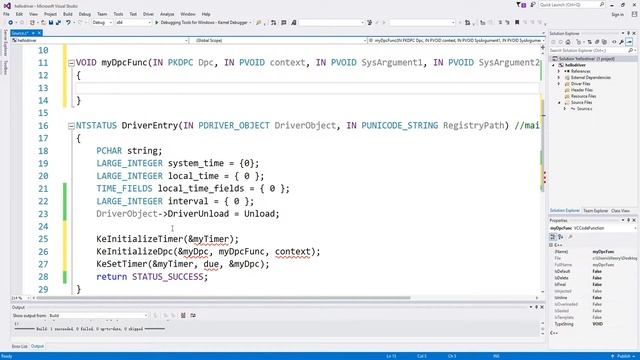This screenshot has width=640, height=360.
Task: Open the Debug configuration dropdown
Action: tap(102, 23)
